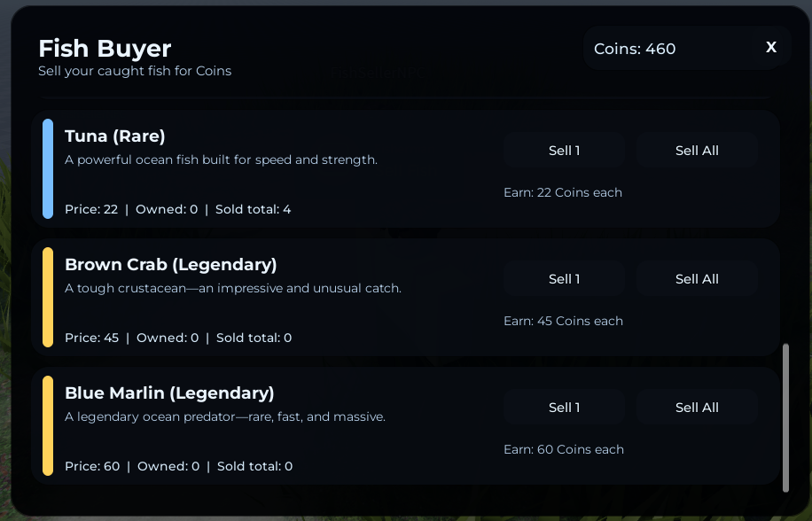Select the Brown Crab (Legendary) title
Screen dimensions: 812x521
click(x=171, y=265)
